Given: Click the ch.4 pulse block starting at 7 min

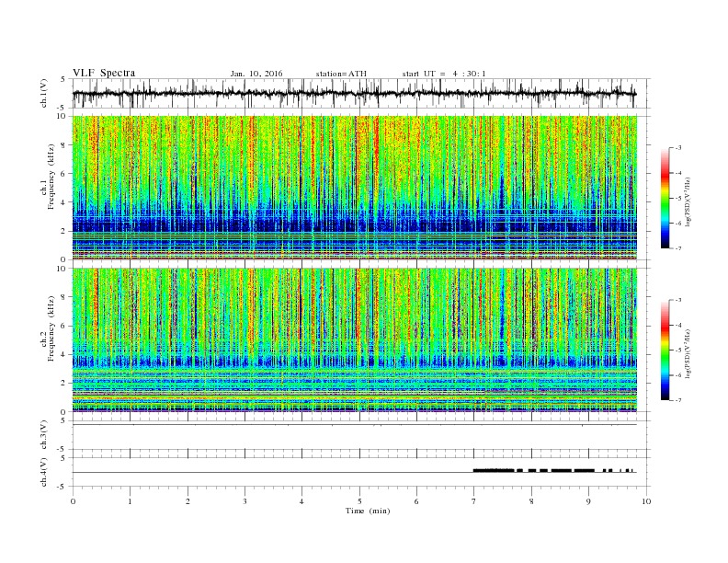Looking at the screenshot, I should 494,470.
